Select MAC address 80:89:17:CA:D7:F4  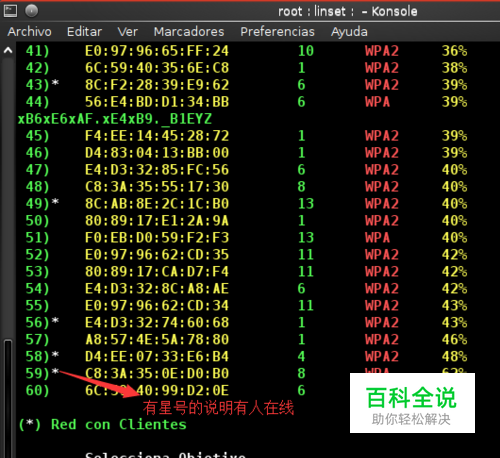tap(157, 272)
